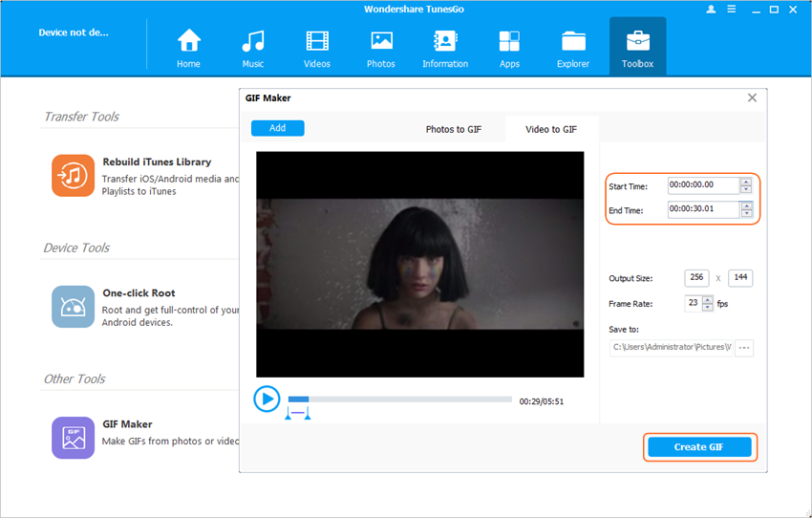Screen dimensions: 812x518
Task: Open the Explorer folder icon
Action: point(573,42)
